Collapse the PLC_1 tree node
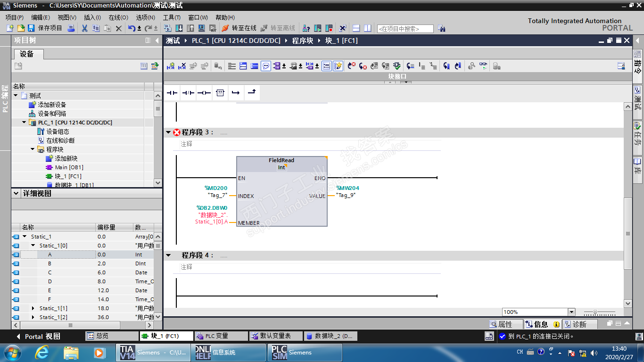Screen dimensions: 644x362 (x=25, y=123)
